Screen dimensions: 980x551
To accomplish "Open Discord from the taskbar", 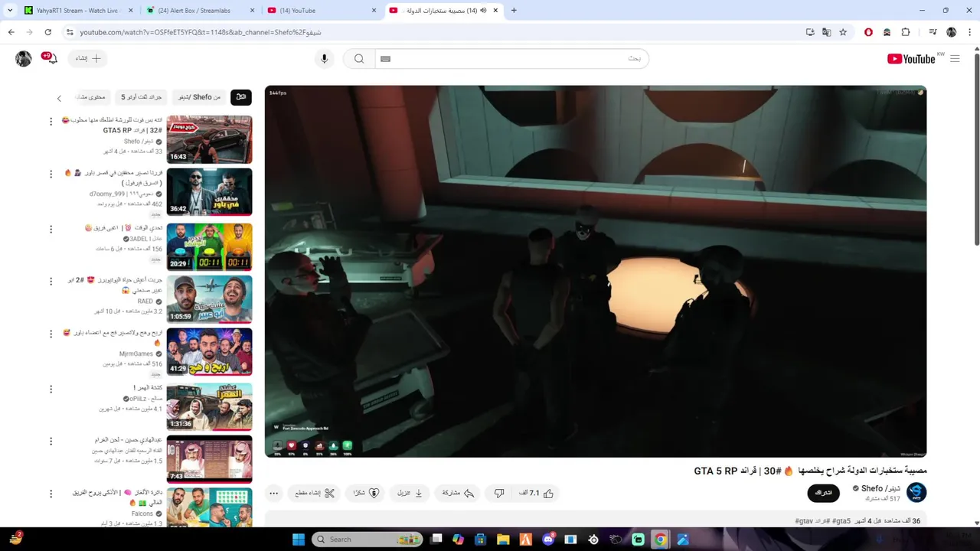I will (x=548, y=540).
